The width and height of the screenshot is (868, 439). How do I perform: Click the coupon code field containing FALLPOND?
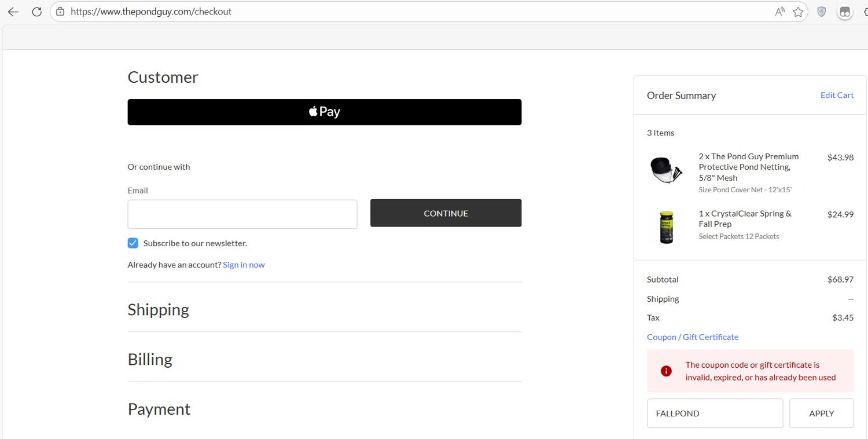[715, 414]
